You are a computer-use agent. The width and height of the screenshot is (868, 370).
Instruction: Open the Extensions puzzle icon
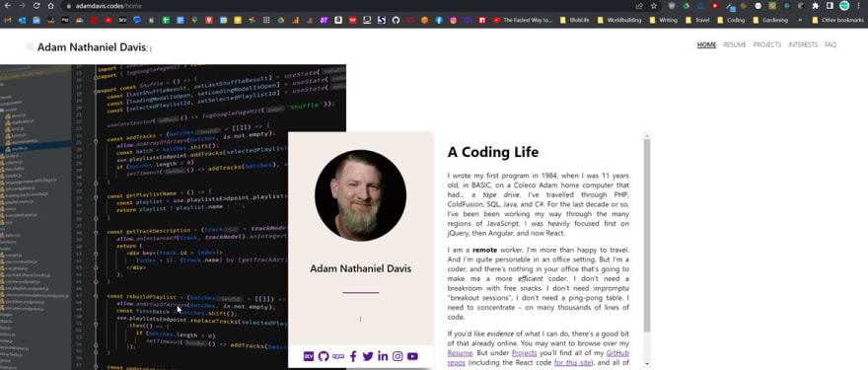pyautogui.click(x=816, y=6)
